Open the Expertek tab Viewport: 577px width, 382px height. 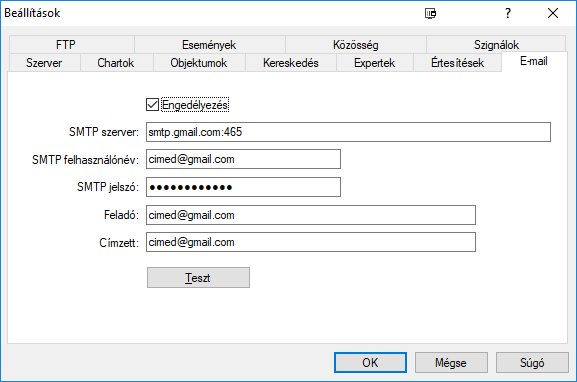[x=374, y=63]
